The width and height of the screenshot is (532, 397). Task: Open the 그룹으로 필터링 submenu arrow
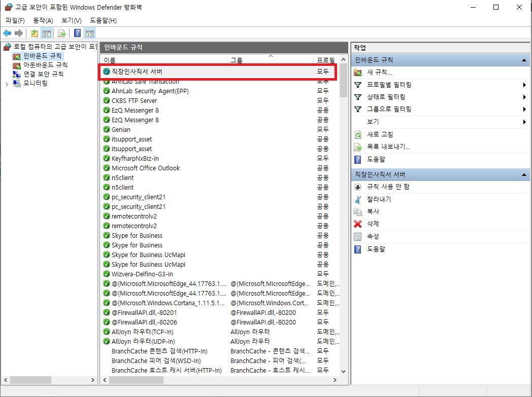[524, 110]
